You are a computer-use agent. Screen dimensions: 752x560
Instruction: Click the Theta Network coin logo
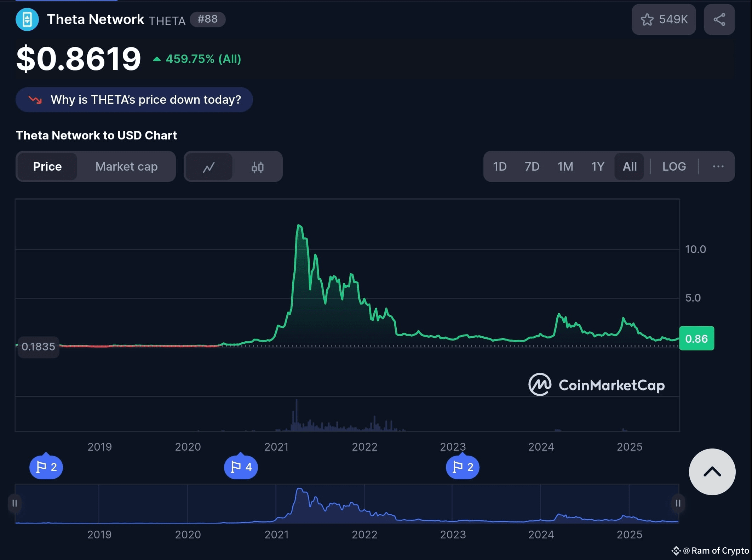pyautogui.click(x=27, y=19)
